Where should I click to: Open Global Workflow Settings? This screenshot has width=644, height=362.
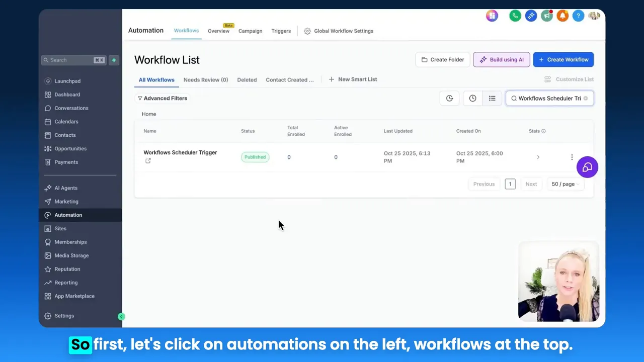pos(339,31)
